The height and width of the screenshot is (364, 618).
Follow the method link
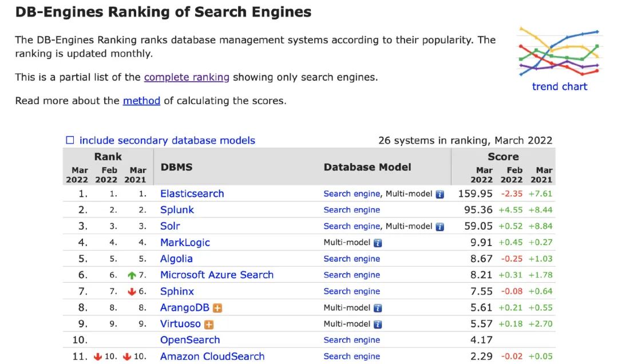[x=141, y=101]
